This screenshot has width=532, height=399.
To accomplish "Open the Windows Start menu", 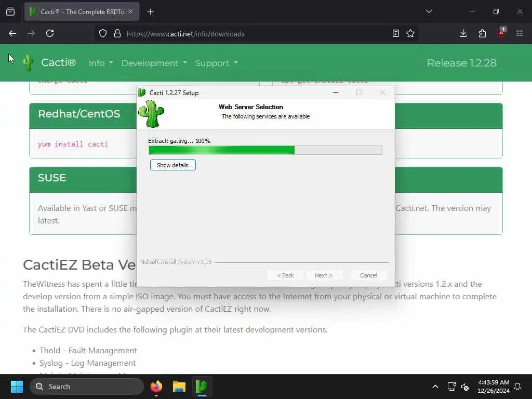I will [17, 387].
